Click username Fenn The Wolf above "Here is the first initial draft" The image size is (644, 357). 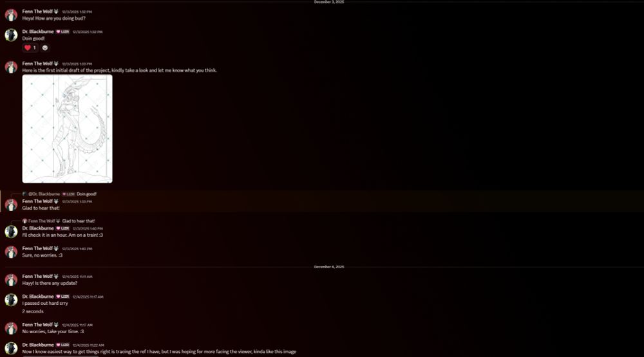click(37, 64)
